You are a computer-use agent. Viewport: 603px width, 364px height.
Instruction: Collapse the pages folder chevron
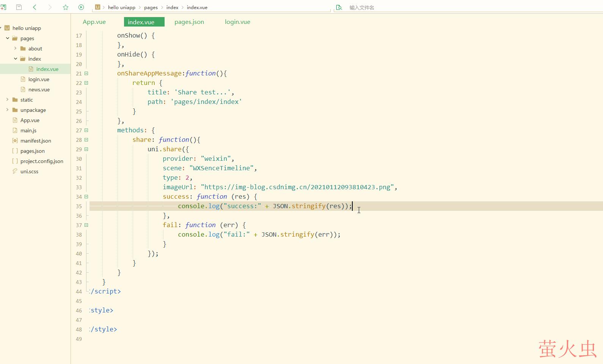8,38
